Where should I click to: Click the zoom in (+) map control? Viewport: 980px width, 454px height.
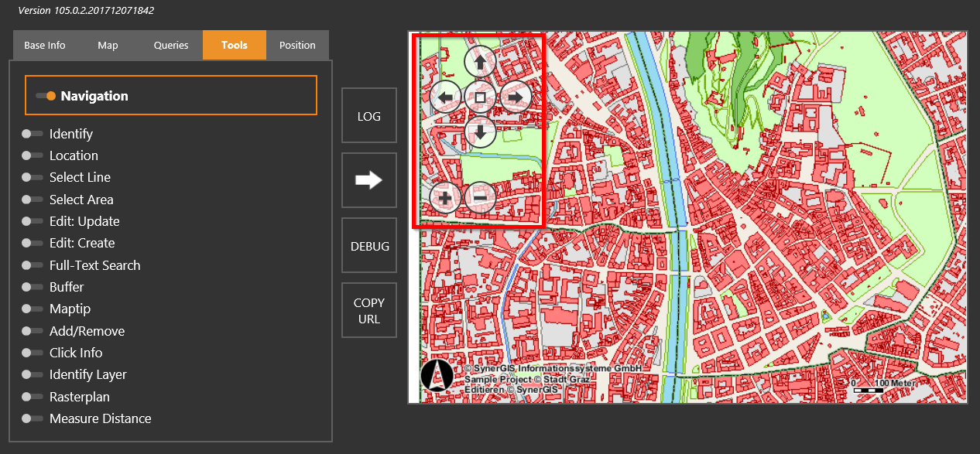pos(444,197)
